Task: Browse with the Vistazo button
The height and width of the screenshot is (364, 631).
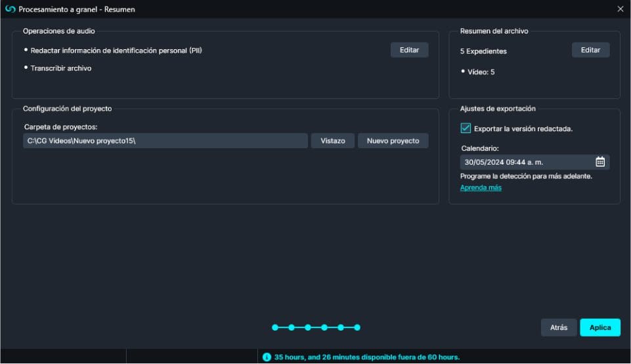Action: click(333, 140)
